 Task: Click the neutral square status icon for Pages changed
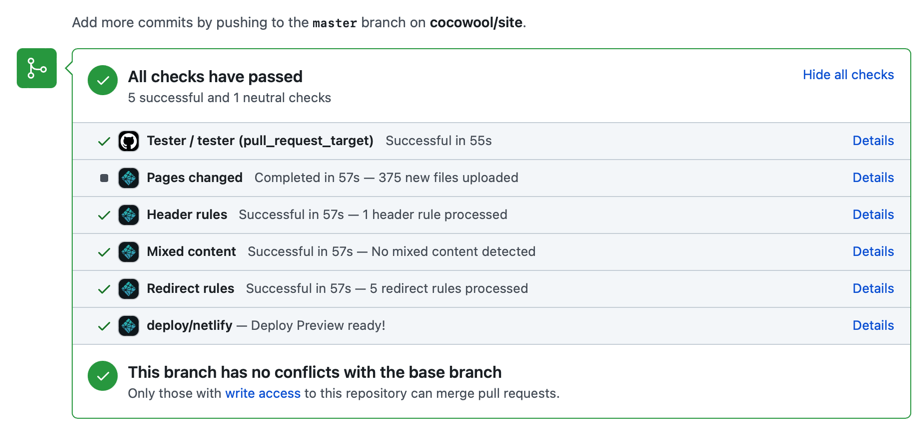click(x=104, y=178)
